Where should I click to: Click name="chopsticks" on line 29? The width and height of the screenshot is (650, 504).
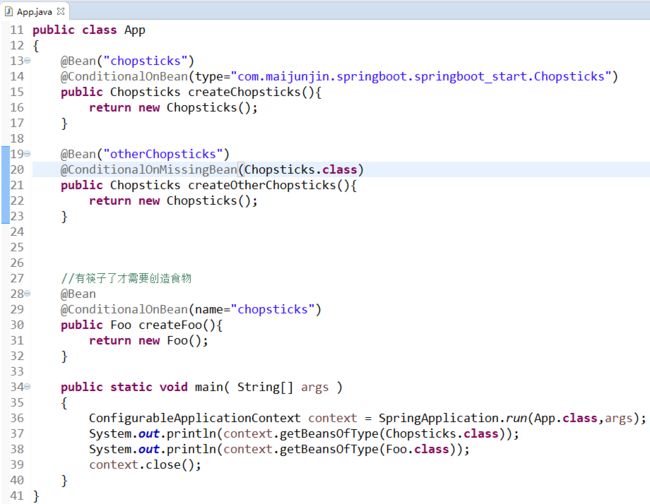255,310
